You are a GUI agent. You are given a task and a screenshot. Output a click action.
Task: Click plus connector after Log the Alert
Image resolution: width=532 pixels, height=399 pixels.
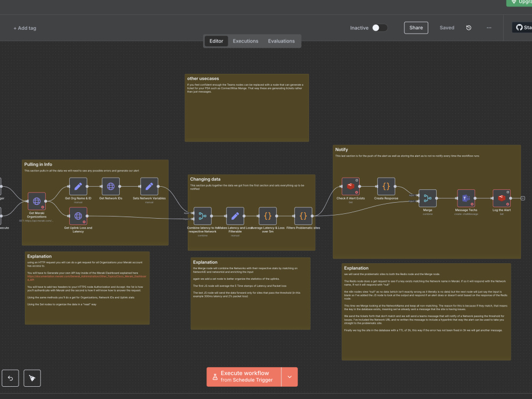pos(523,198)
